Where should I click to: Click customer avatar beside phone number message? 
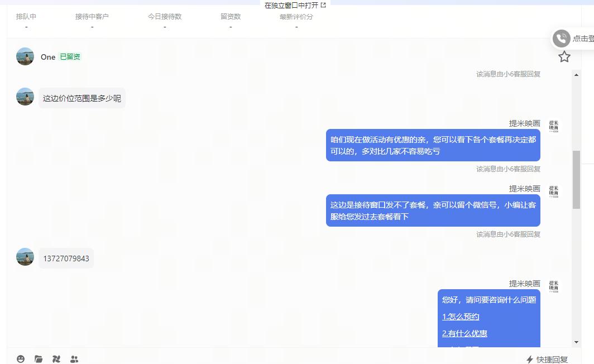pyautogui.click(x=25, y=257)
